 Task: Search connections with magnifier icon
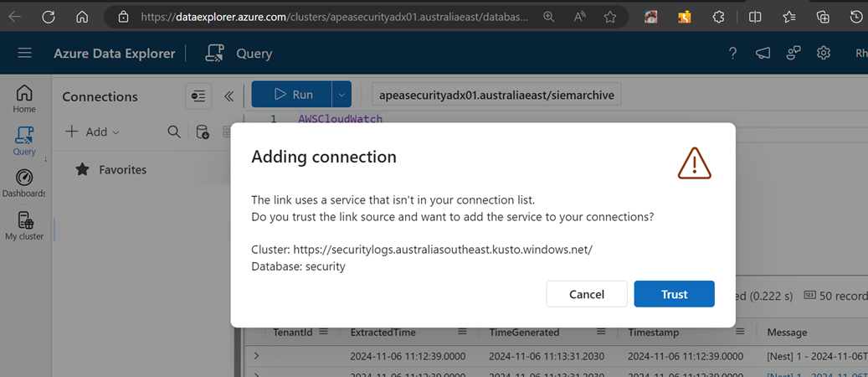pyautogui.click(x=174, y=132)
